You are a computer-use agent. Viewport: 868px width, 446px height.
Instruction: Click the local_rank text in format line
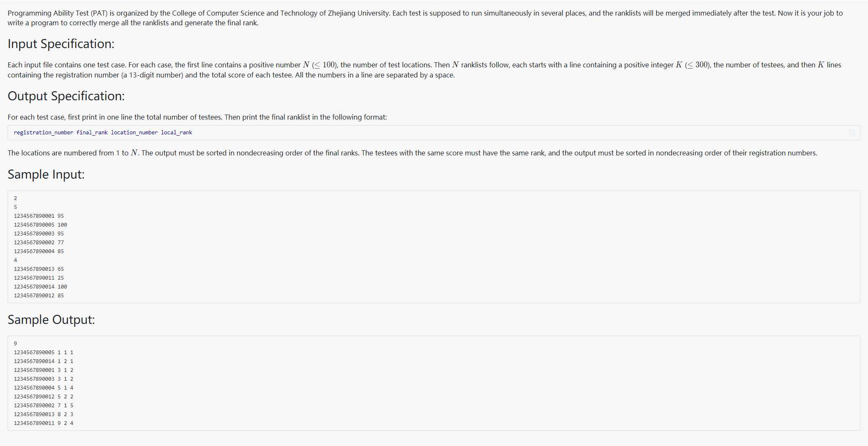coord(176,133)
